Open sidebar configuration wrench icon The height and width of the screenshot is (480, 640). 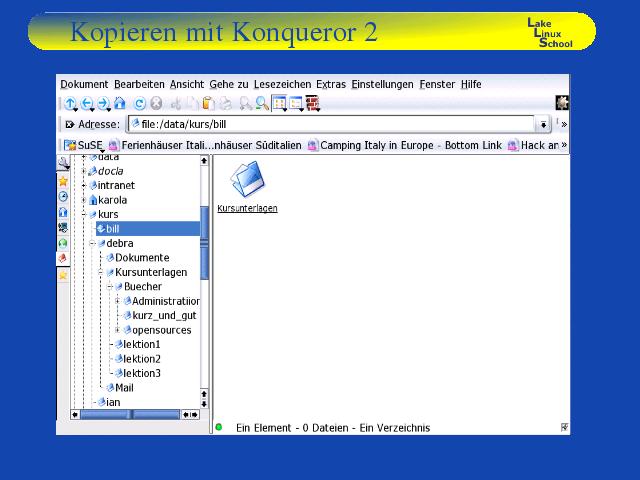tap(63, 163)
